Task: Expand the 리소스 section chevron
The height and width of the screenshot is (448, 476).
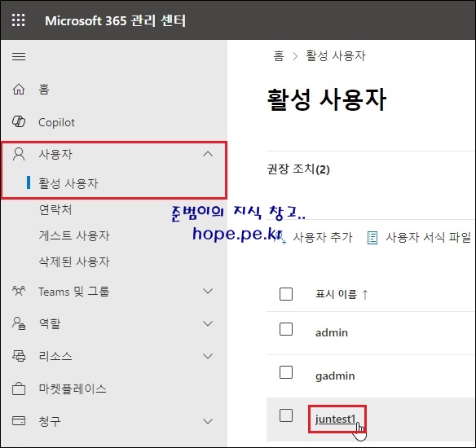Action: 208,356
